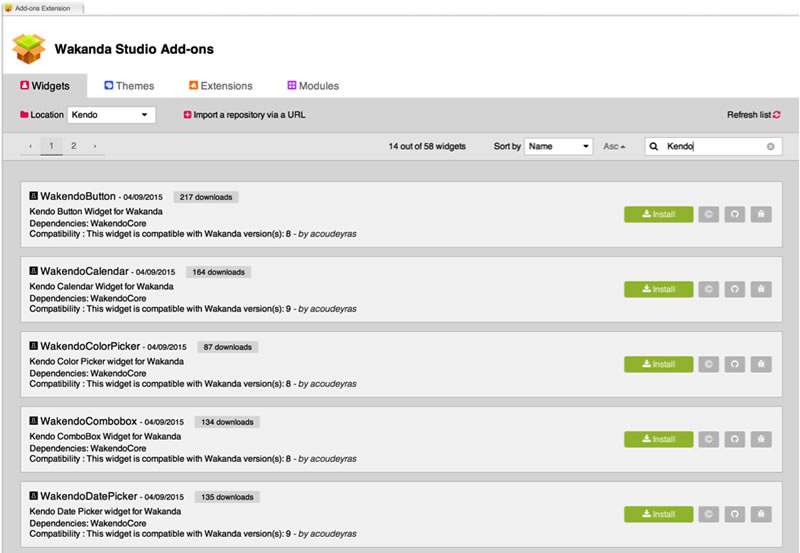Open the Location dropdown showing Kendo
Image resolution: width=800 pixels, height=553 pixels.
point(111,115)
